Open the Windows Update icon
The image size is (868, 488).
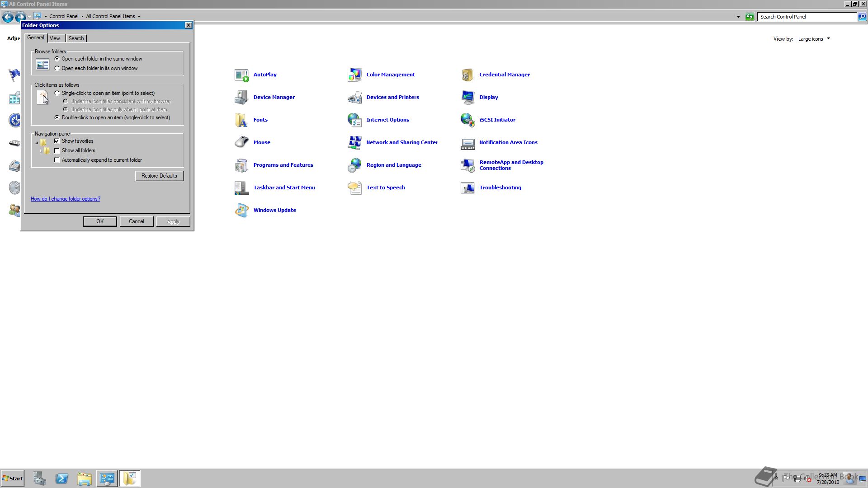(x=242, y=211)
